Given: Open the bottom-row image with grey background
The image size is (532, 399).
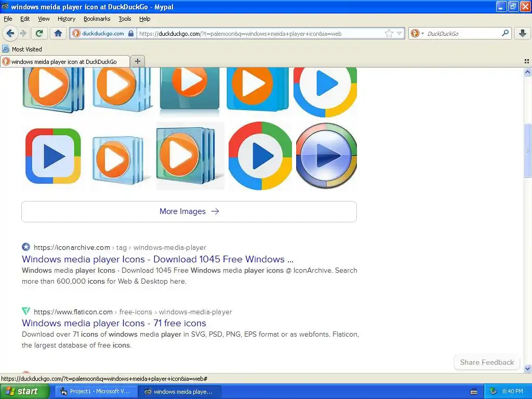Looking at the screenshot, I should [190, 156].
